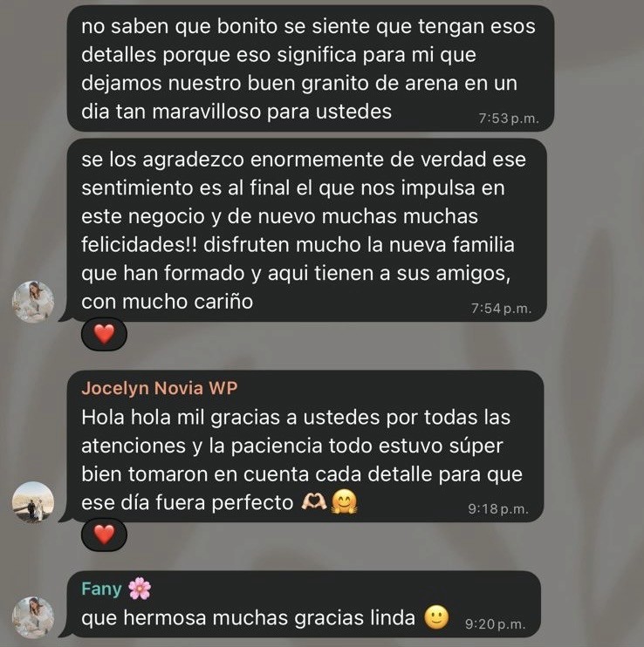Select the message 'Hola hola mil gracias a ustedes'
This screenshot has height=647, width=644.
[305, 446]
